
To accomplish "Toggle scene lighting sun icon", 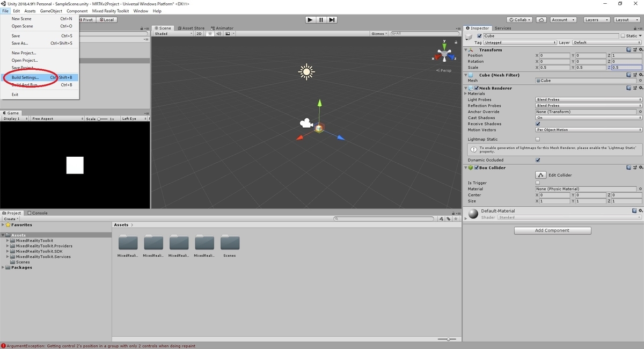I will point(210,34).
